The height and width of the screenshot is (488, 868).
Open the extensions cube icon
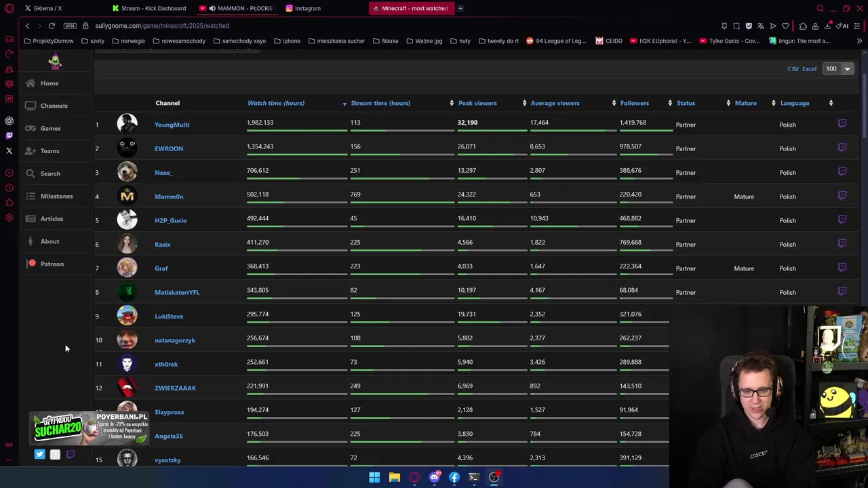pyautogui.click(x=803, y=26)
